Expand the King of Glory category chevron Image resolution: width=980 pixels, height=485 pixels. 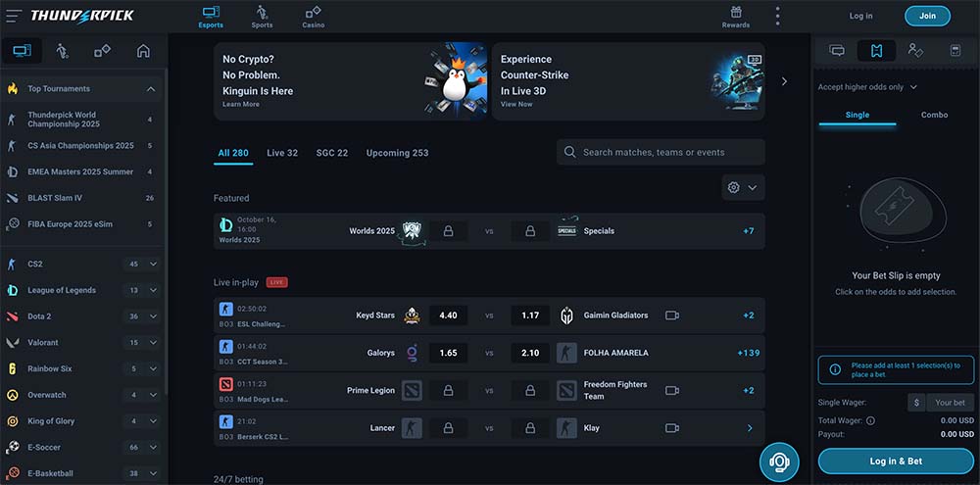[x=153, y=422]
